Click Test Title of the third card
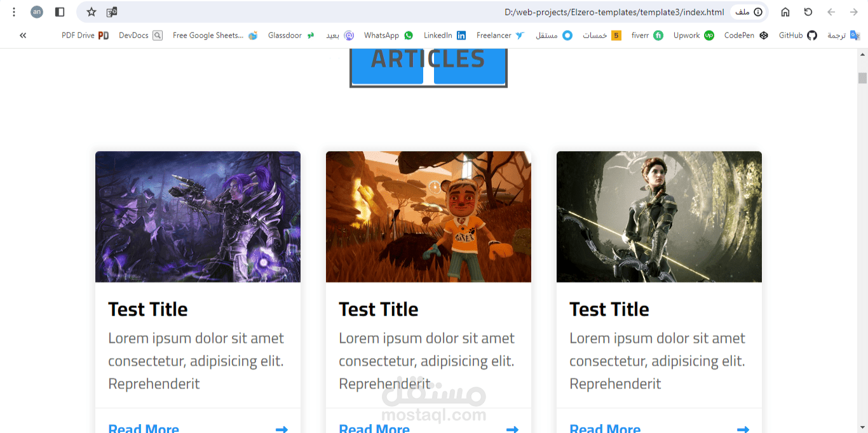Image resolution: width=868 pixels, height=433 pixels. click(x=609, y=309)
